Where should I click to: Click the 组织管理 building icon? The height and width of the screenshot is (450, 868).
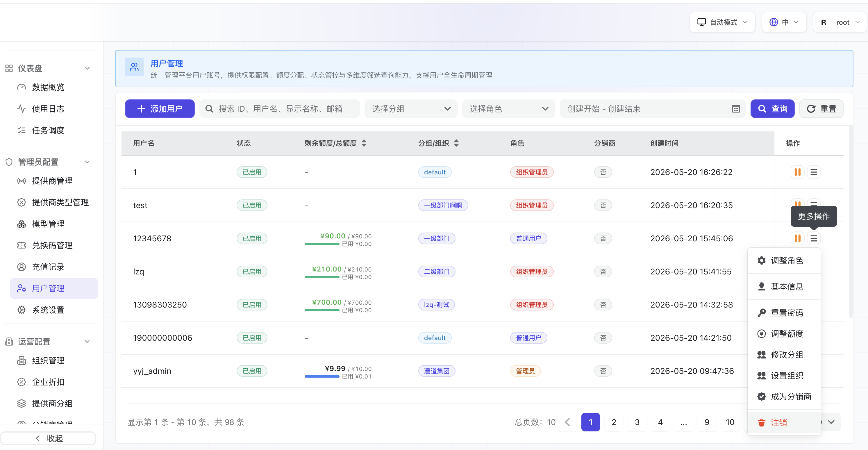[x=21, y=360]
